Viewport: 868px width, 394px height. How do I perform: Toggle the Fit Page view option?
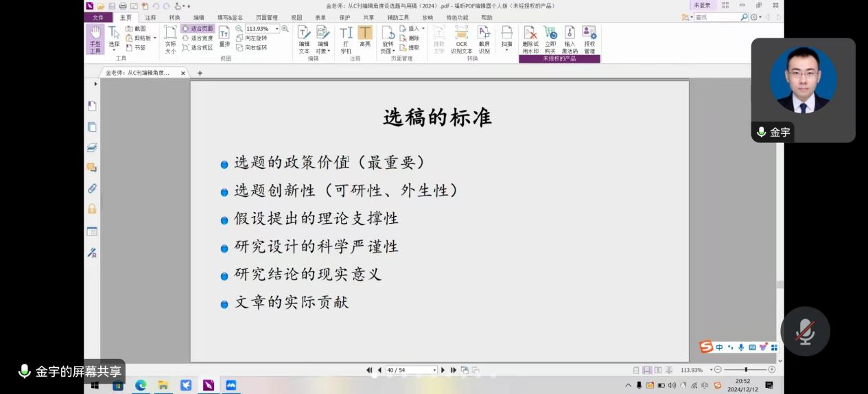(198, 29)
